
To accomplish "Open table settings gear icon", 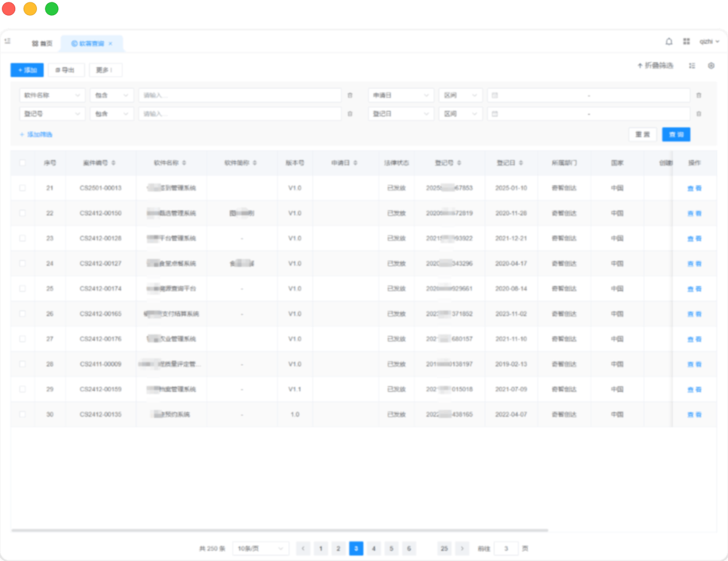I will 711,66.
